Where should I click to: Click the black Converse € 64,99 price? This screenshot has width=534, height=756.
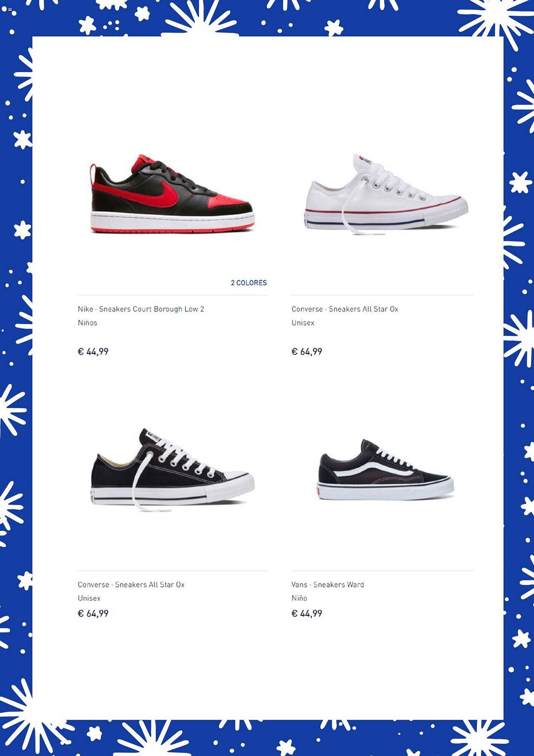pyautogui.click(x=93, y=613)
